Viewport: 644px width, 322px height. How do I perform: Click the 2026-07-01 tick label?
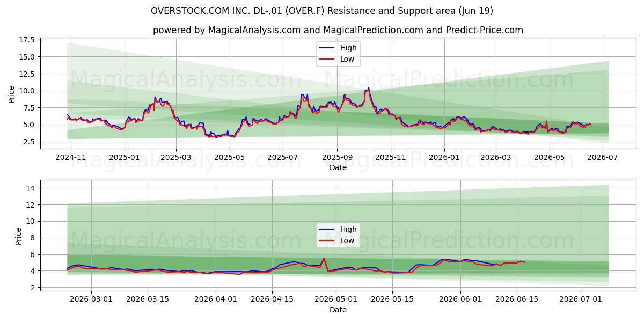click(x=581, y=299)
